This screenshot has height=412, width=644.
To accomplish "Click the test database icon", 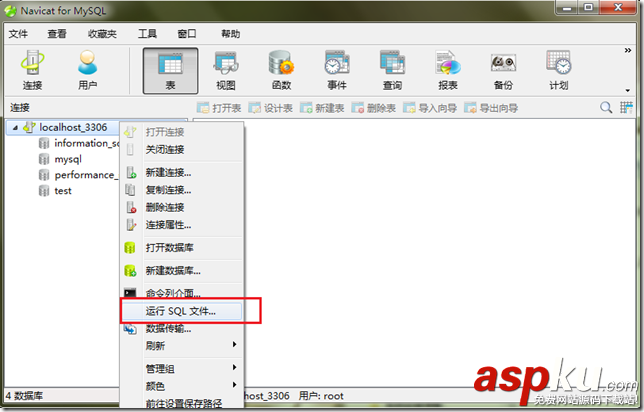I will pyautogui.click(x=44, y=191).
